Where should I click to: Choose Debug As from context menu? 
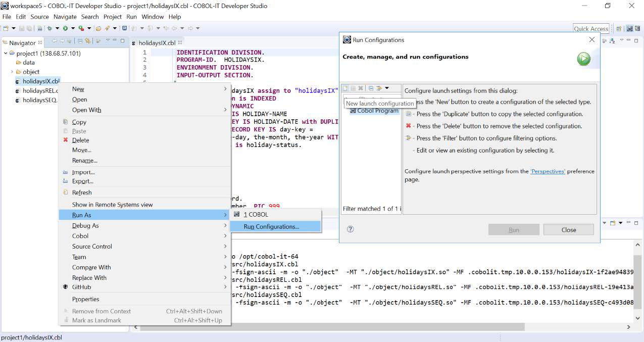tap(85, 226)
